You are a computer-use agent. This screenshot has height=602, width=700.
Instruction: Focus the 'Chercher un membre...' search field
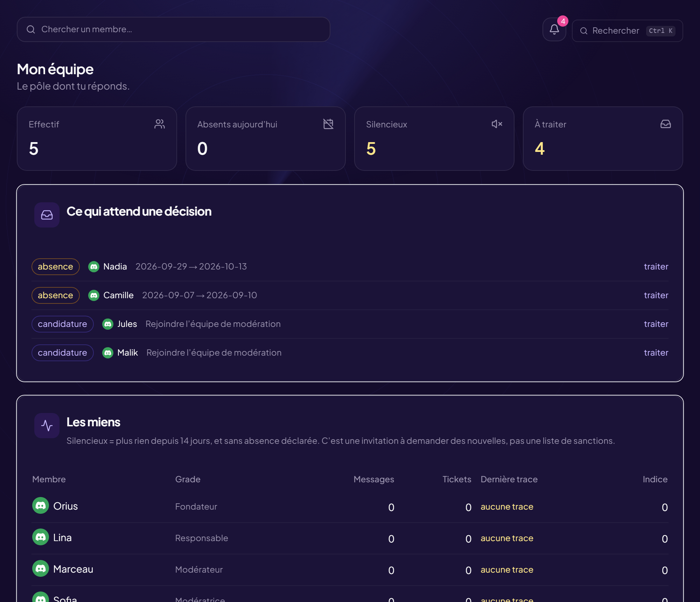coord(174,29)
